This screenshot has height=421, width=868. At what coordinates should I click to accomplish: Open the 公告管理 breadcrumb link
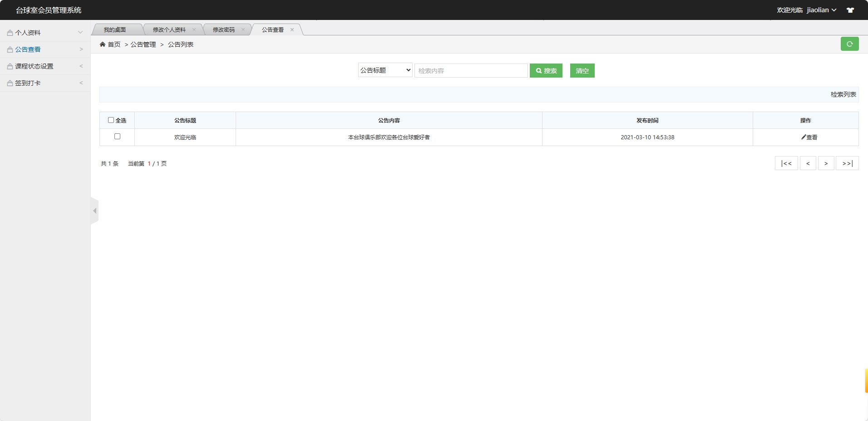click(142, 44)
